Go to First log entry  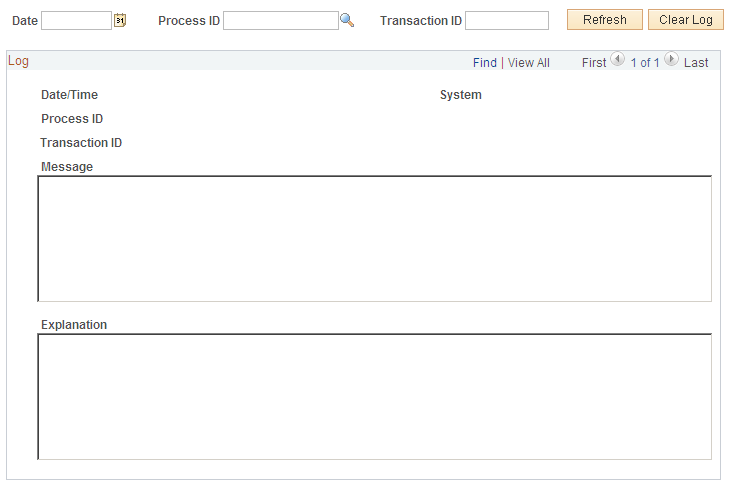click(594, 63)
